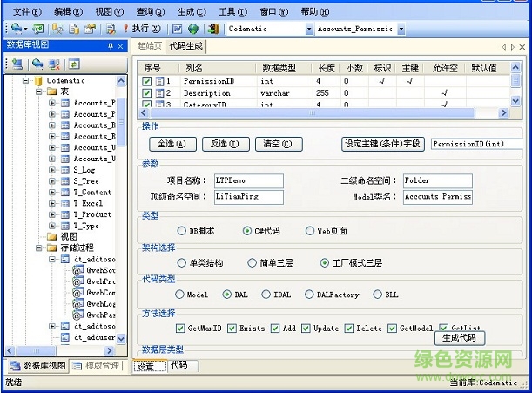The width and height of the screenshot is (532, 393).
Task: Click the @ parameter icon beside @vchLog
Action: 77,303
